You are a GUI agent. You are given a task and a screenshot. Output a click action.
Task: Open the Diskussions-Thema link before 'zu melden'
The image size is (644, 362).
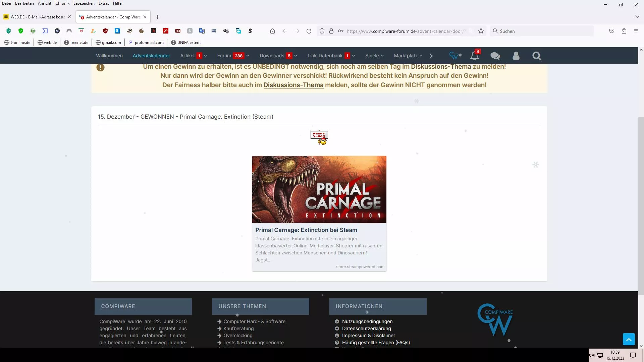click(x=441, y=67)
